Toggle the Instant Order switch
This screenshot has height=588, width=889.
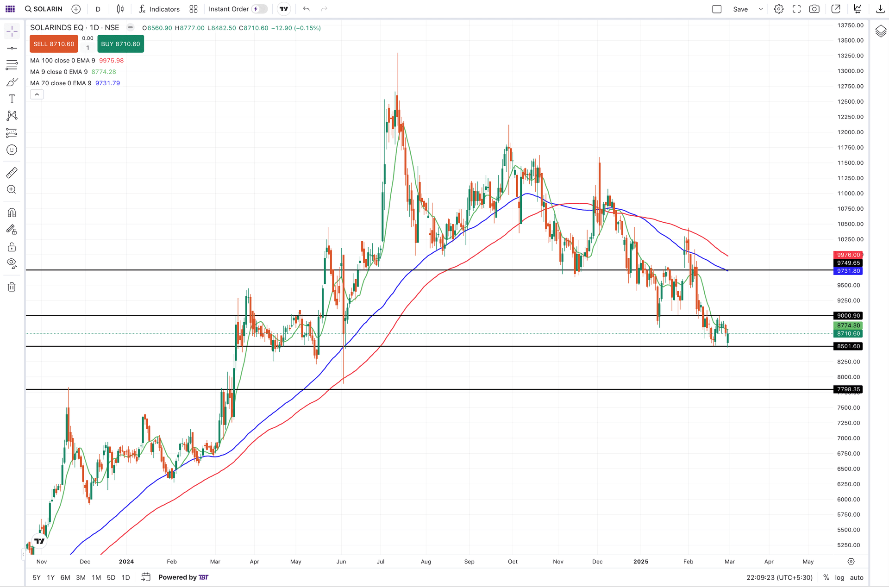(259, 9)
